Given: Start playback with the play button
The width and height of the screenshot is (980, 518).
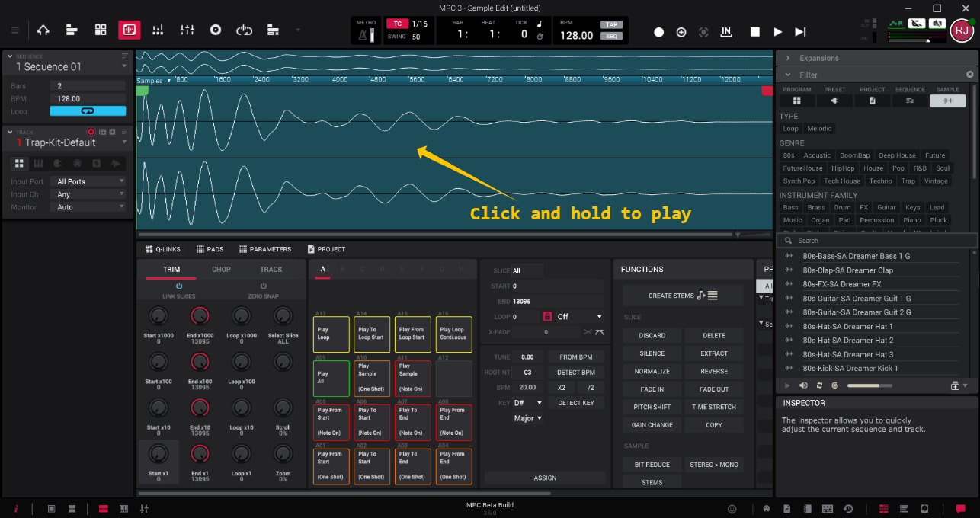Looking at the screenshot, I should [x=778, y=32].
